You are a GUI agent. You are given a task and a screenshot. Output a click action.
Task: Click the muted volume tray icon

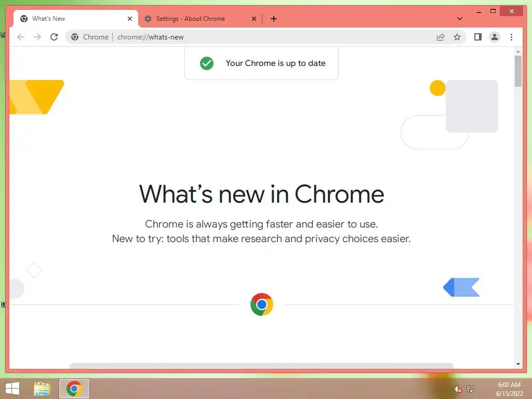point(458,389)
